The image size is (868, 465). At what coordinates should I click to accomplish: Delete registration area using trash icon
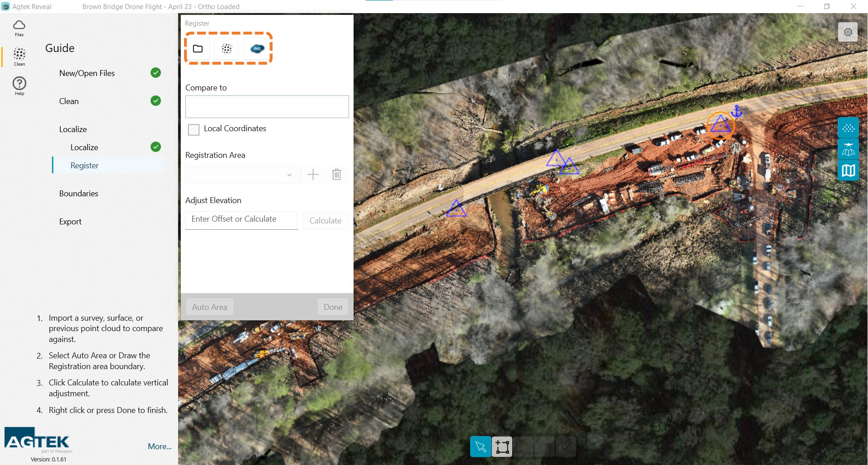click(x=336, y=175)
